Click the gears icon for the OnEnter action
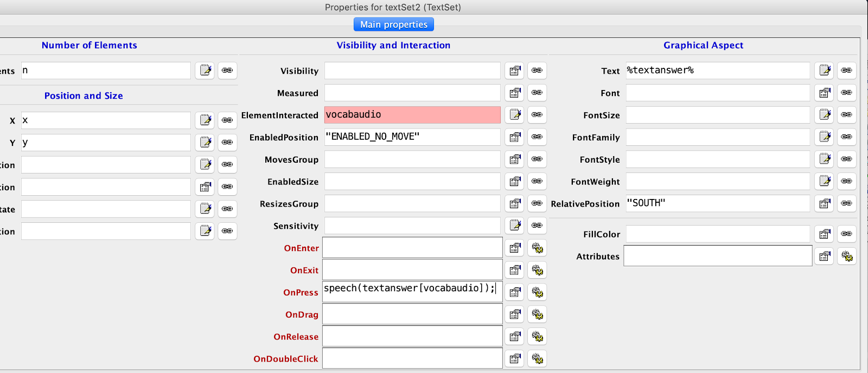Screen dimensions: 868x373 (537, 248)
